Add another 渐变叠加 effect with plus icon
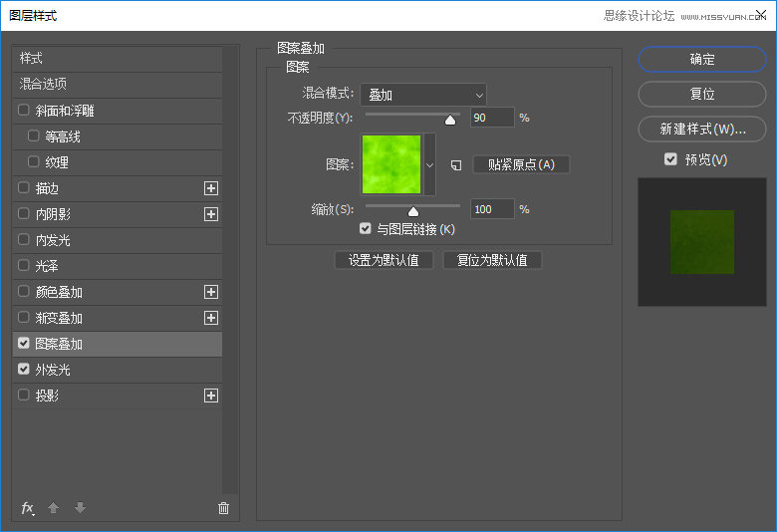 click(211, 318)
